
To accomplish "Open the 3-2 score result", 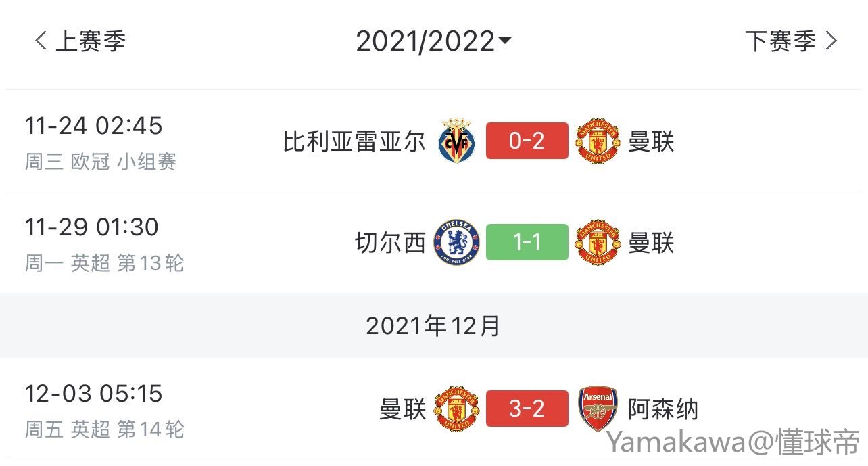I will [x=527, y=409].
